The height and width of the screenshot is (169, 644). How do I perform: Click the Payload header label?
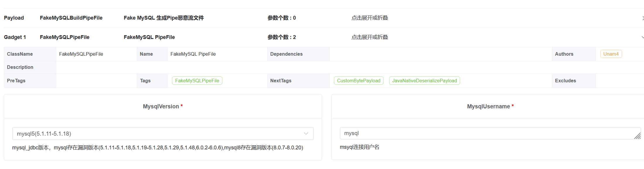coord(14,18)
